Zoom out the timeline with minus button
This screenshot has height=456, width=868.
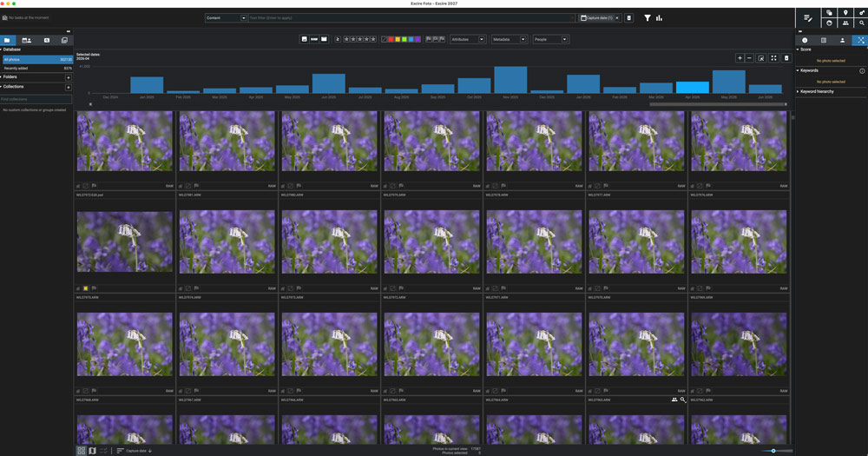tap(749, 57)
